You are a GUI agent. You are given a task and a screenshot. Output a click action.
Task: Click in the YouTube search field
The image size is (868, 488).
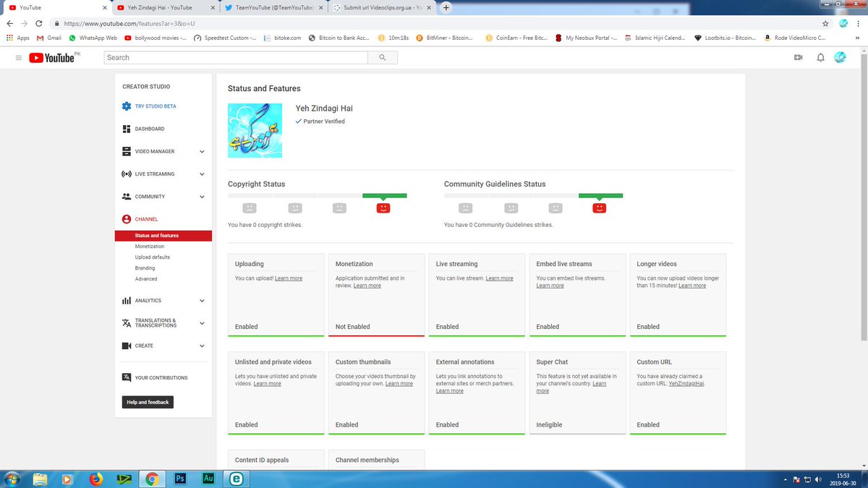[x=236, y=58]
